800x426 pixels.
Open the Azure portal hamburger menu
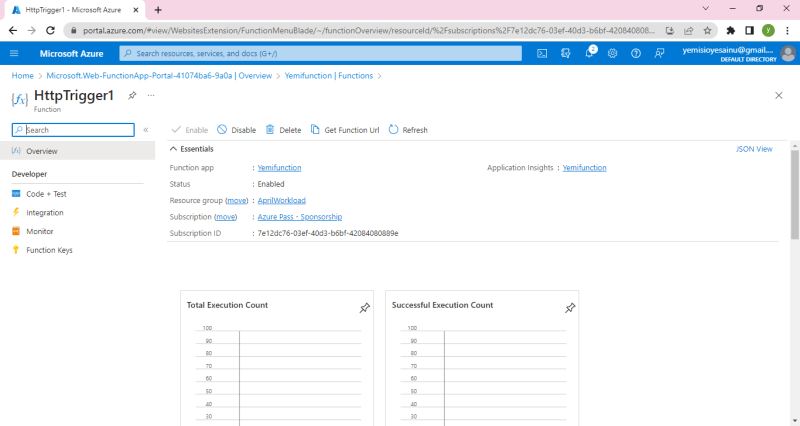[x=14, y=53]
